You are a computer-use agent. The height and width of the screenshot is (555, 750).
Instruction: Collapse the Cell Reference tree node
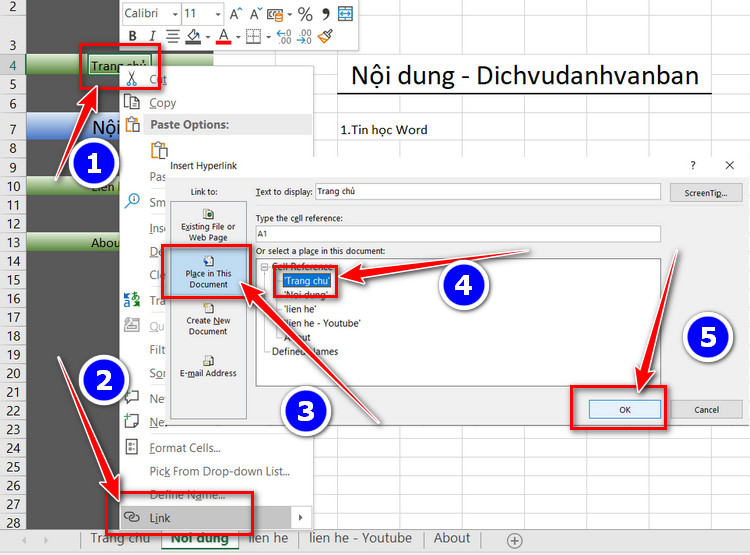tap(265, 267)
